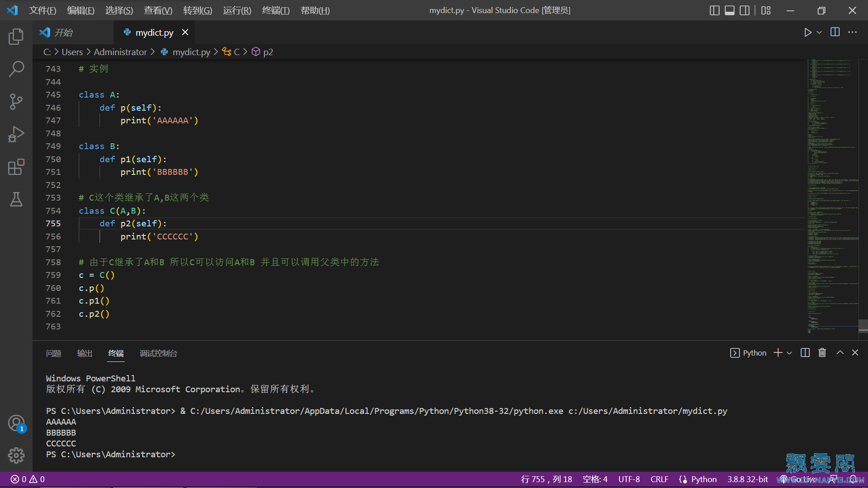Image resolution: width=868 pixels, height=488 pixels.
Task: Click class C breadcrumb symbol
Action: (x=231, y=52)
